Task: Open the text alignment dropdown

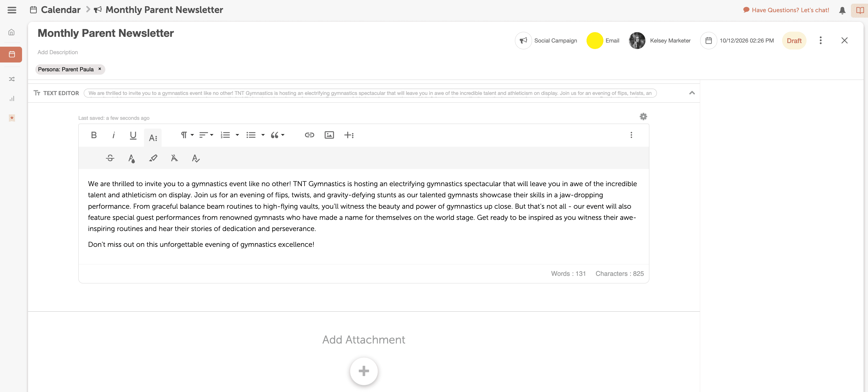Action: 206,135
